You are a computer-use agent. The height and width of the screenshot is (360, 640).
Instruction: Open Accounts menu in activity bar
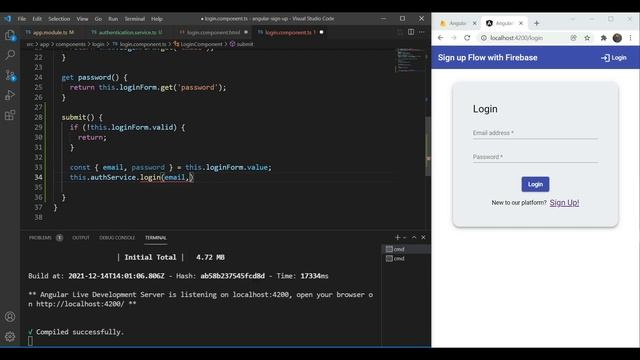(x=10, y=317)
